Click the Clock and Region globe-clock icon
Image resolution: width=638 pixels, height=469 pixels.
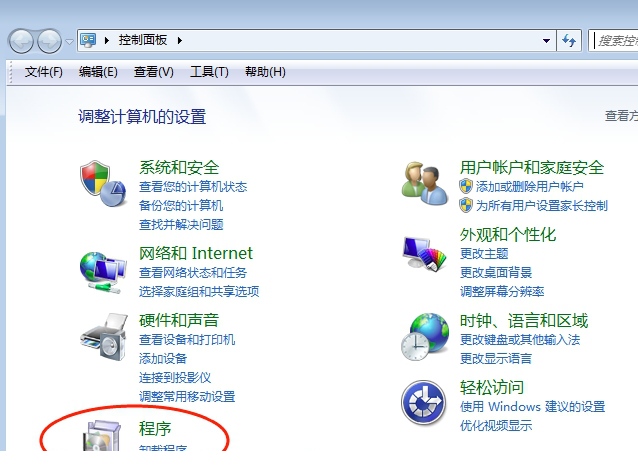click(x=425, y=337)
